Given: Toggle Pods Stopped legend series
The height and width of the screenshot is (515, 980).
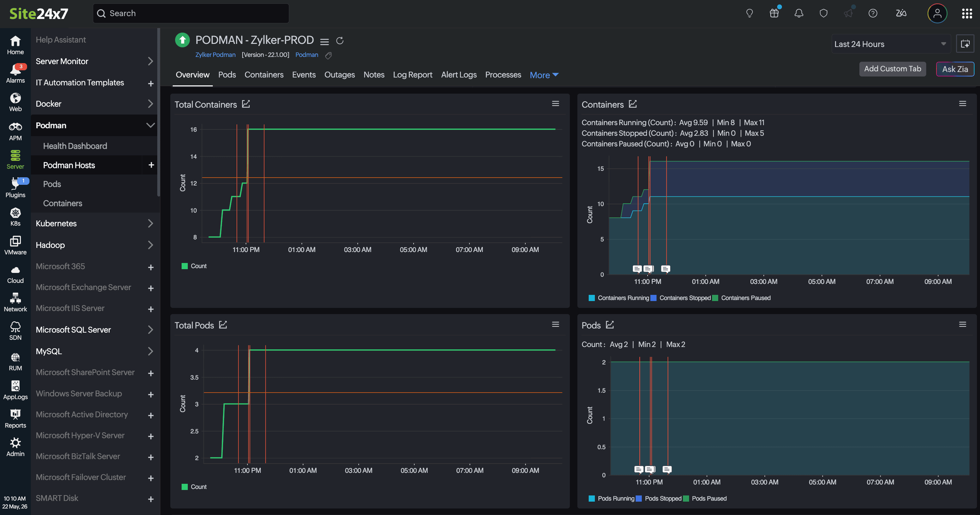Looking at the screenshot, I should [659, 499].
